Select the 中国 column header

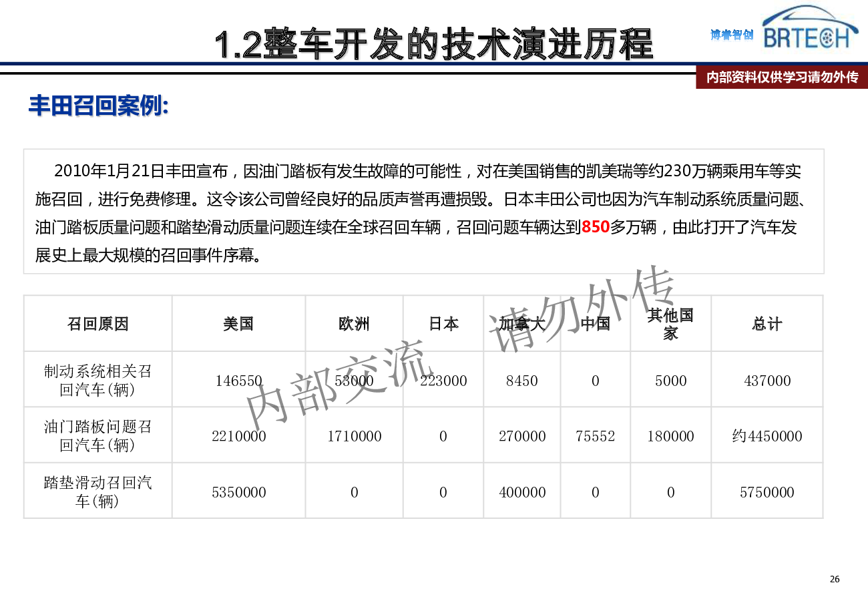(596, 324)
